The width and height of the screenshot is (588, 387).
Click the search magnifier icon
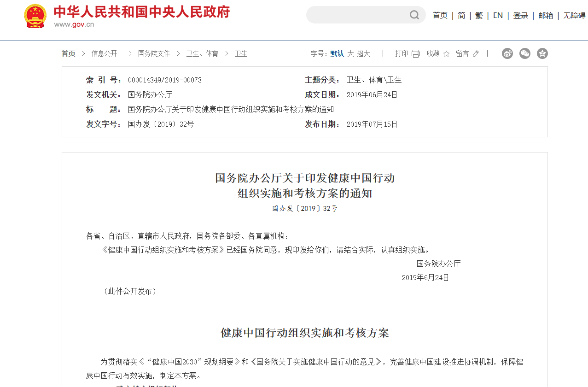click(x=414, y=15)
